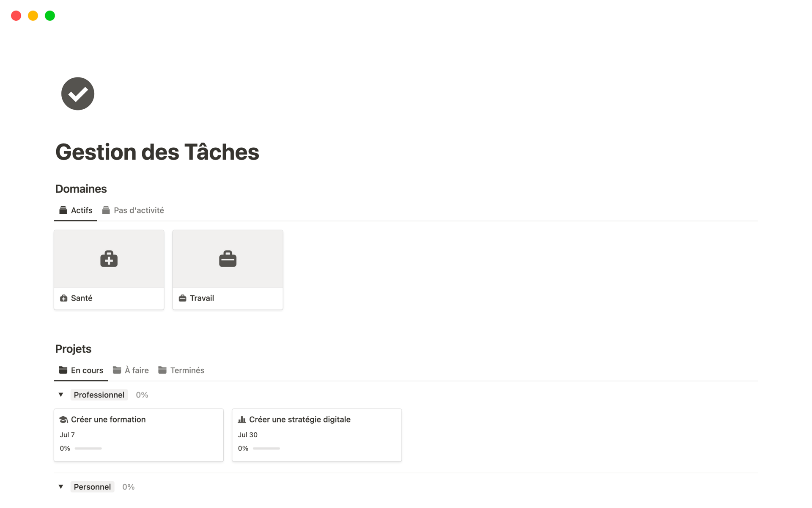Click the briefcase icon on Travail cover
This screenshot has height=508, width=812.
click(x=228, y=259)
